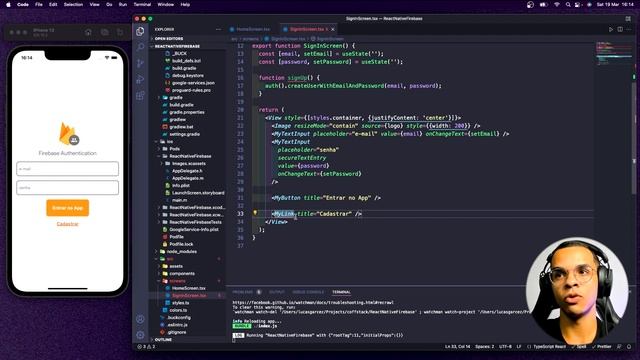Click the simulator Home button icon
This screenshot has height=360, width=640.
coord(88,32)
